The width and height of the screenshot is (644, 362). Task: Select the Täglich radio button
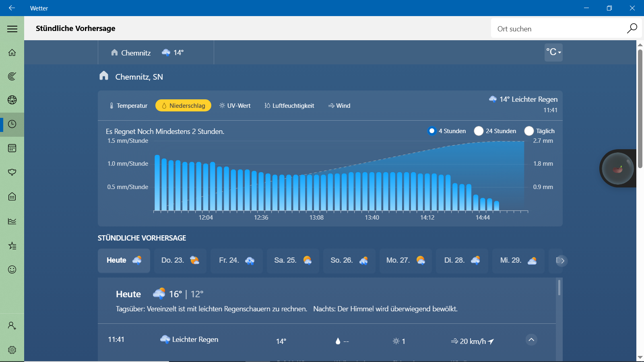click(529, 131)
